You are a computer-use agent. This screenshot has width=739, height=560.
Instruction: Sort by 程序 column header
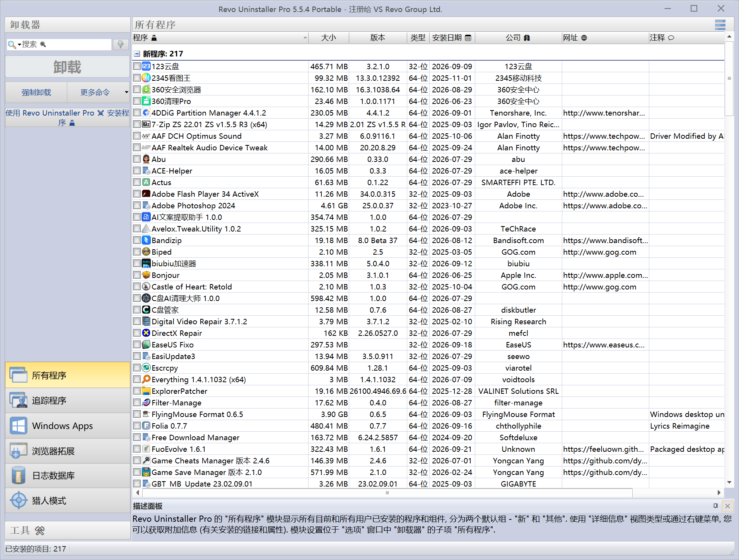click(x=220, y=38)
